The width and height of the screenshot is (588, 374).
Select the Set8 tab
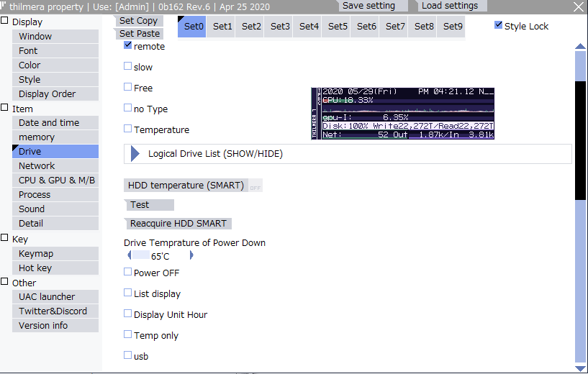[x=422, y=26]
